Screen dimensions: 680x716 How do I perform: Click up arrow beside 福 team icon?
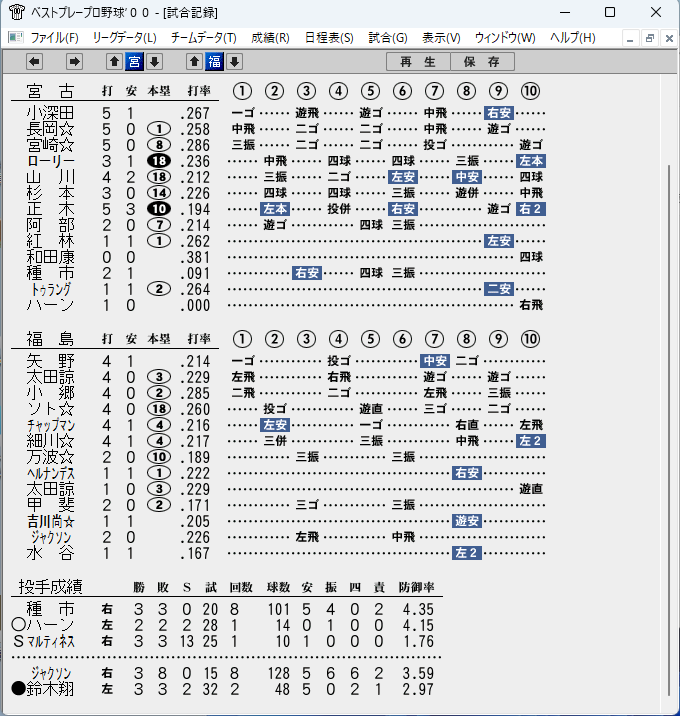pos(195,61)
